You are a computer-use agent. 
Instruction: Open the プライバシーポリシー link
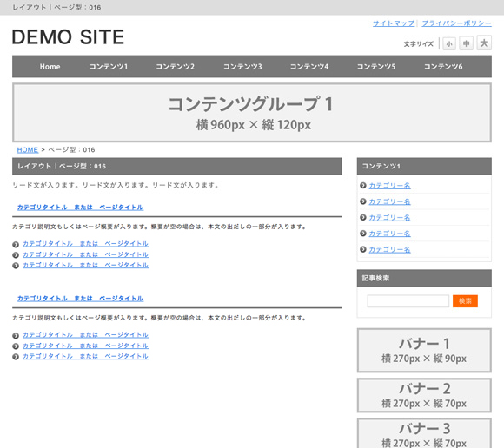456,23
